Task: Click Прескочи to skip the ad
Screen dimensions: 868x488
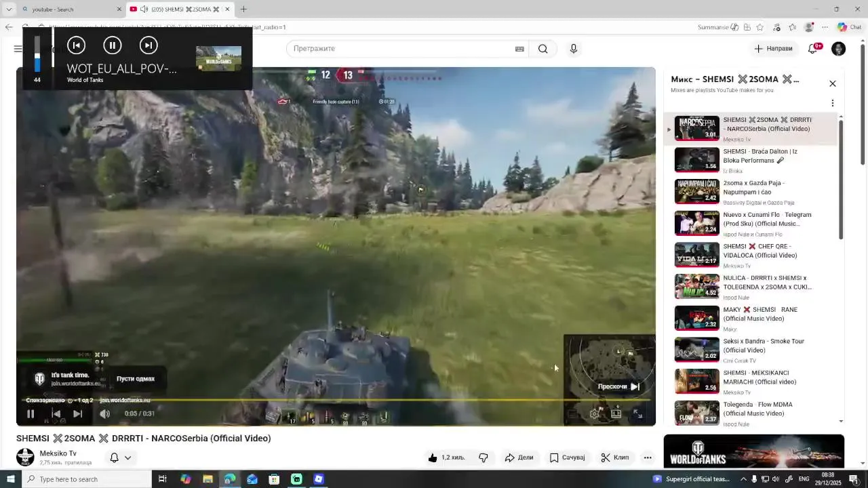Action: pyautogui.click(x=618, y=386)
